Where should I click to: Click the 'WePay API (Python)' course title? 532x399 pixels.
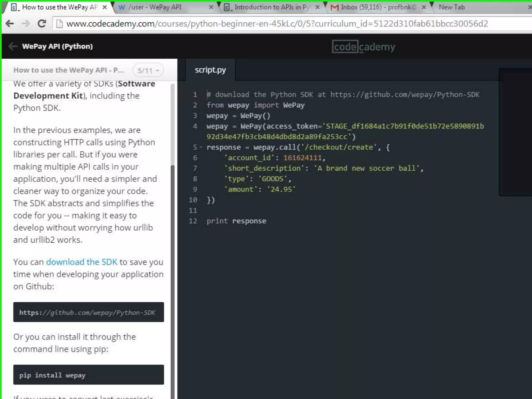click(x=57, y=46)
